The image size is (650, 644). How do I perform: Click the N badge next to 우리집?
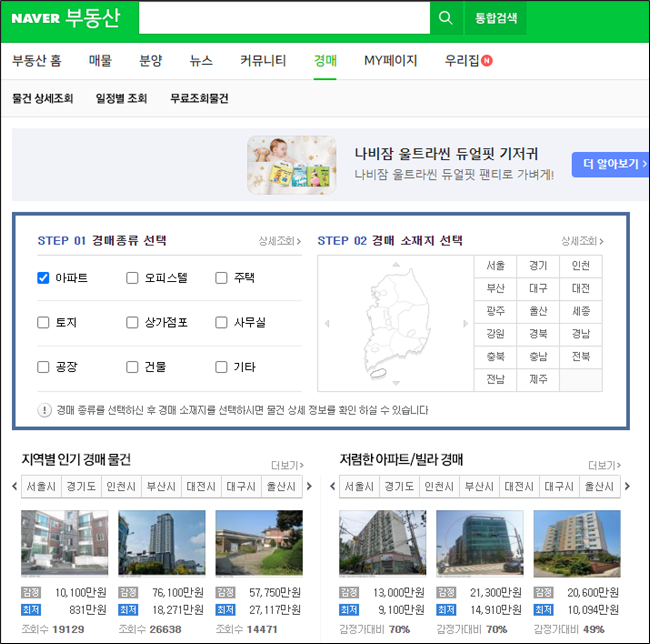point(486,61)
